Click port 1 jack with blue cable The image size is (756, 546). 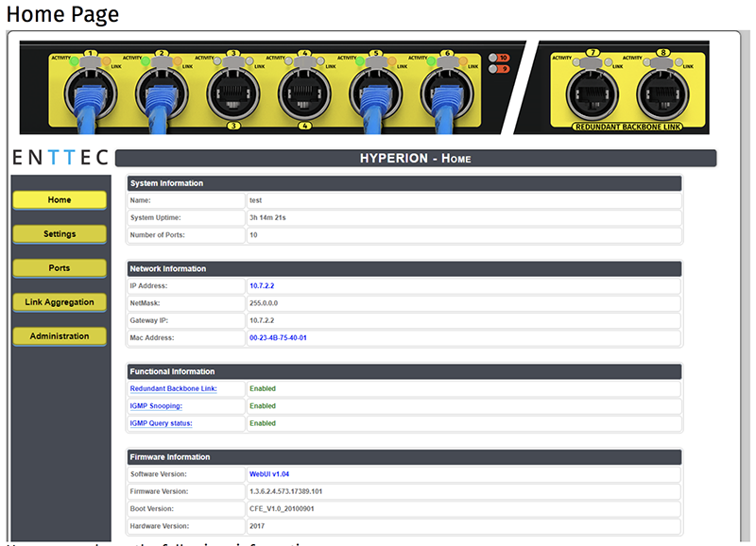(x=91, y=94)
